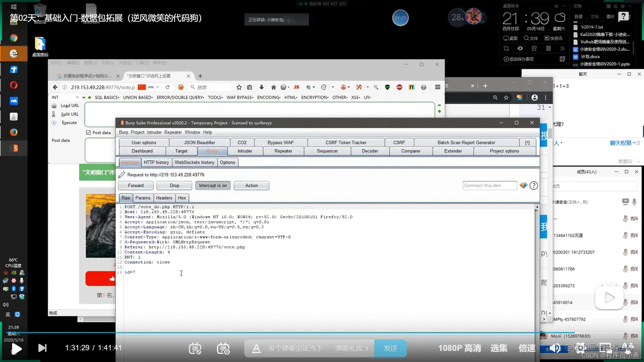644x362 pixels.
Task: Click the eye icon in desktop assistant
Action: 520,48
